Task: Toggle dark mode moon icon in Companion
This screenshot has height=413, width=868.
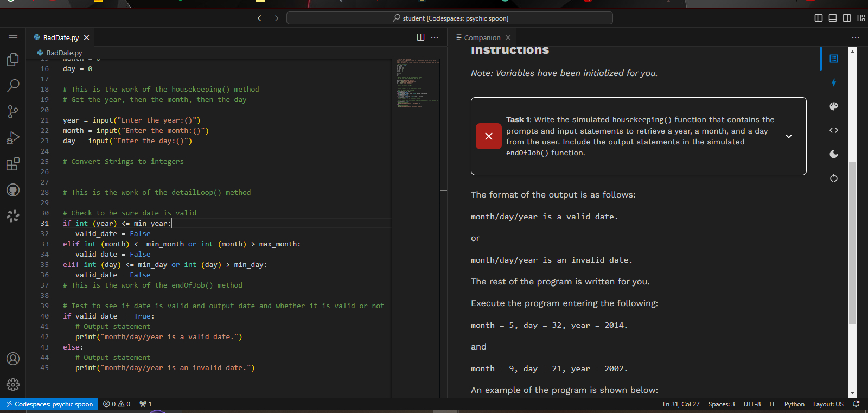Action: tap(834, 154)
